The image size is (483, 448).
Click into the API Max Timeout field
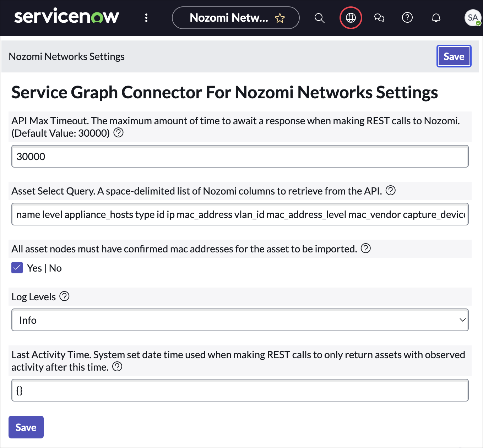point(240,156)
